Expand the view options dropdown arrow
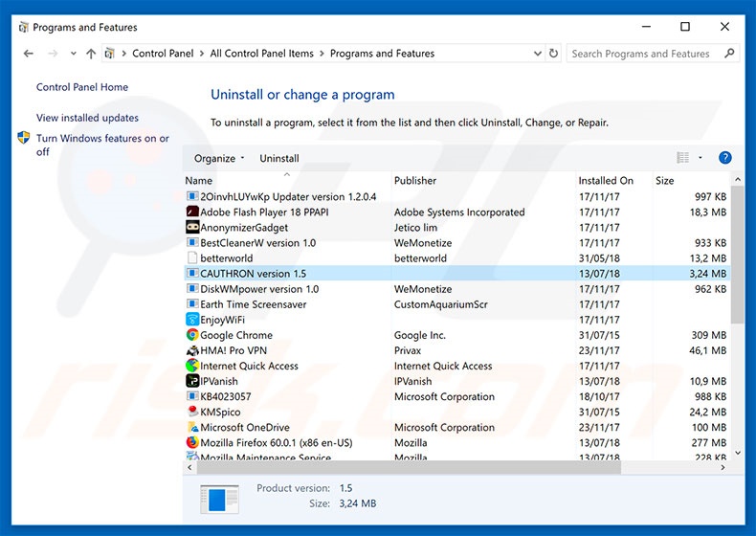The height and width of the screenshot is (536, 756). (x=700, y=158)
